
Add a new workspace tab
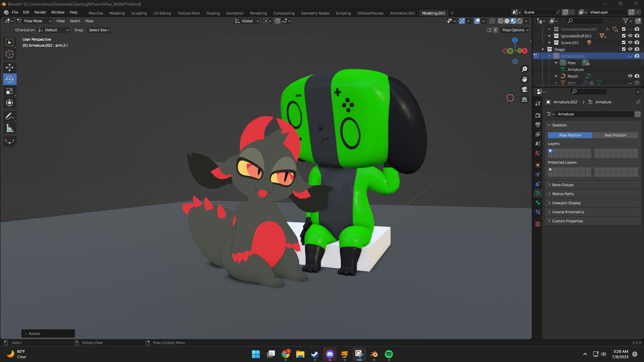point(452,13)
